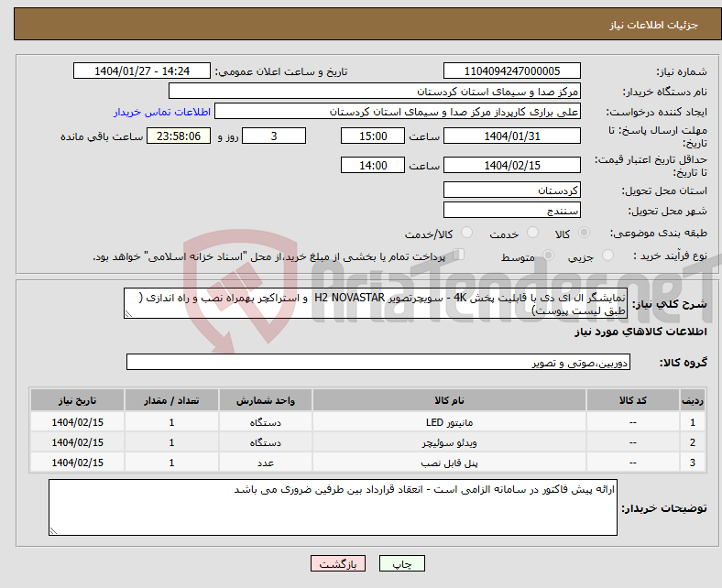722x588 pixels.
Task: Click the need number field 1104094247000005
Action: click(512, 71)
